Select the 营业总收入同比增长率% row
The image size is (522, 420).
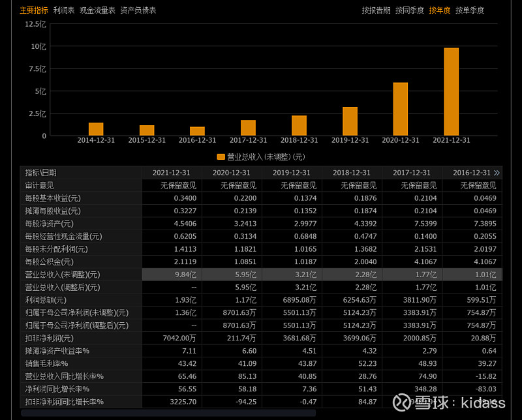coord(261,376)
